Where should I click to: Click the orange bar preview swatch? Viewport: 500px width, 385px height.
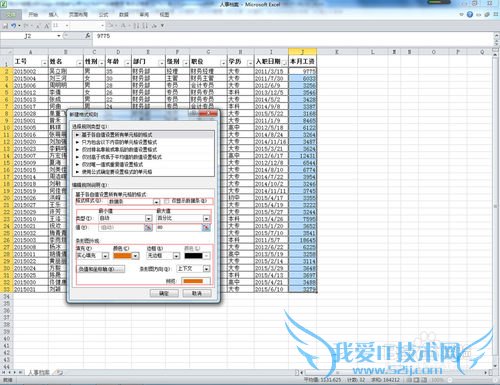click(193, 281)
